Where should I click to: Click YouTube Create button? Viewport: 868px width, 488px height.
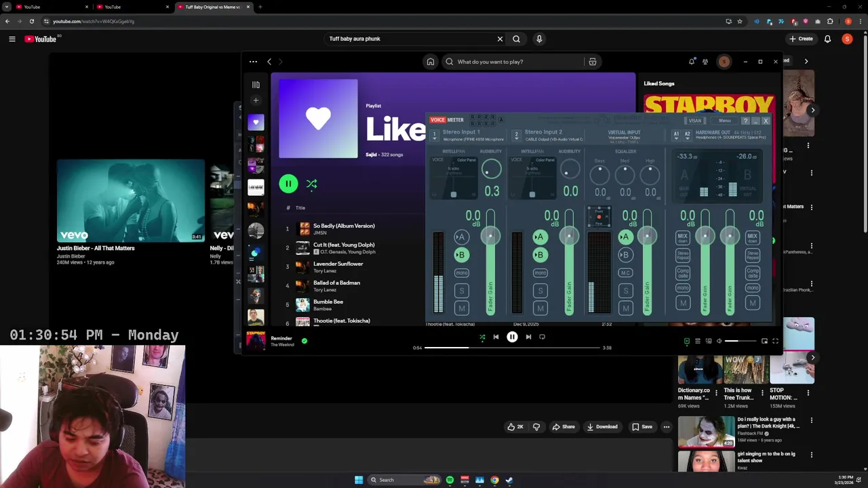[x=800, y=39]
